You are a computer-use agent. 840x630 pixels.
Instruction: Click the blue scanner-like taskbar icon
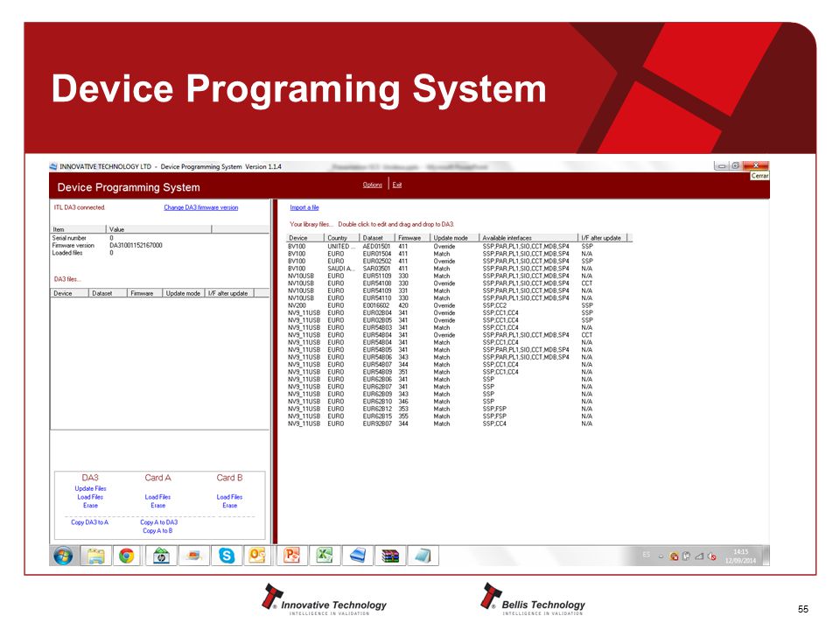(358, 556)
